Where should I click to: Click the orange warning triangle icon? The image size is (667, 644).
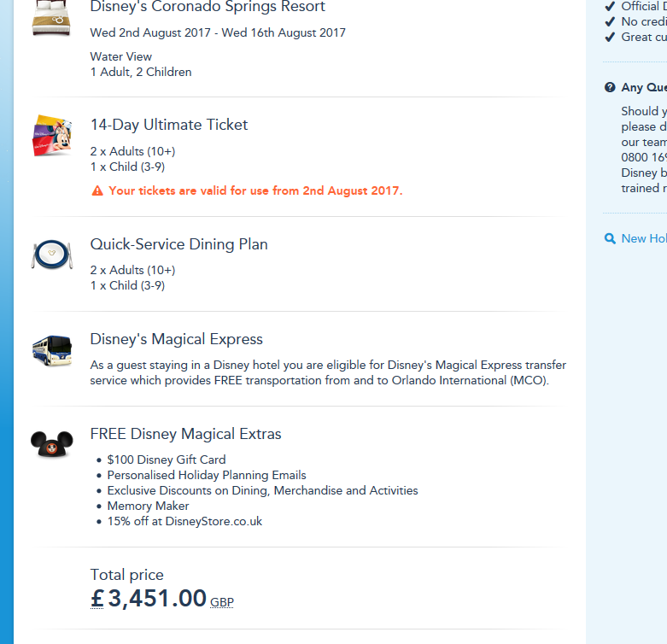click(97, 190)
